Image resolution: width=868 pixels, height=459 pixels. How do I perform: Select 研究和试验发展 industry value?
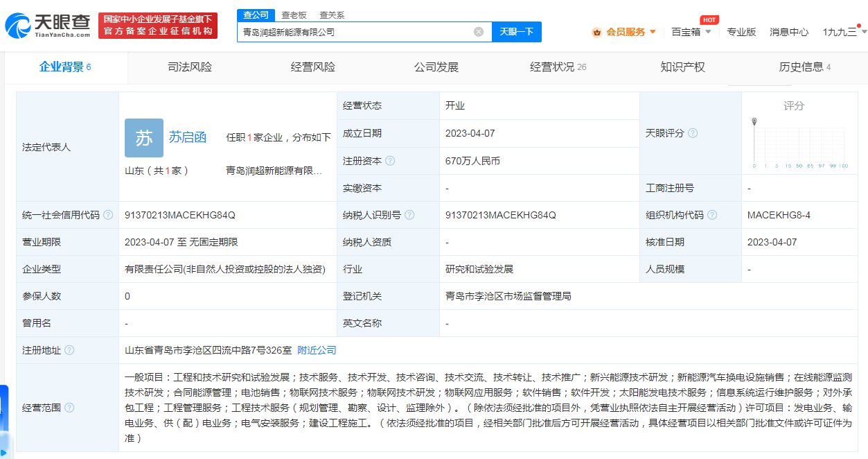479,269
